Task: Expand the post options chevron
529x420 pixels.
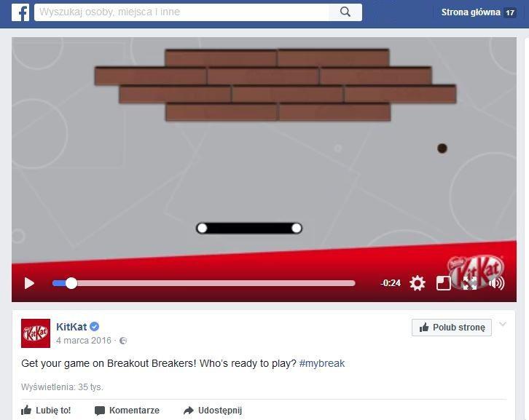Action: (503, 325)
